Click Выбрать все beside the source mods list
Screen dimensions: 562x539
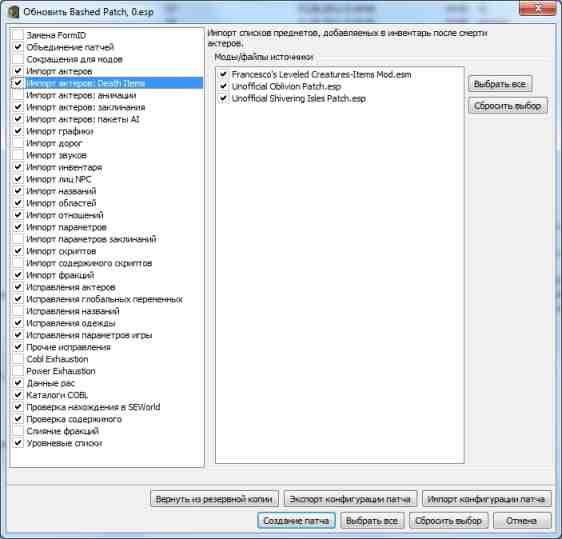point(500,84)
